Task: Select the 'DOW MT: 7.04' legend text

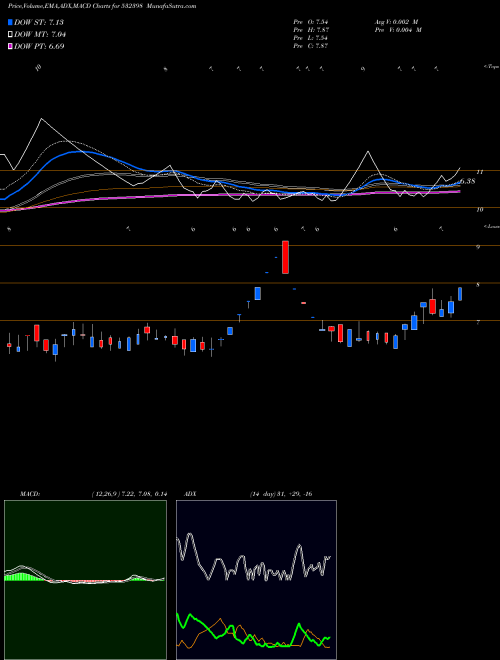Action: (x=40, y=35)
